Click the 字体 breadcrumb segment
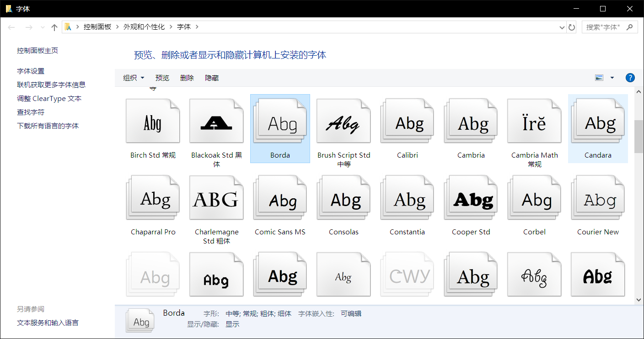 [184, 27]
